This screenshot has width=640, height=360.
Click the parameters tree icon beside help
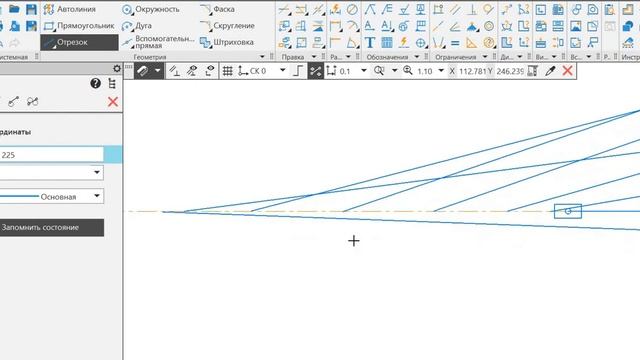point(112,84)
